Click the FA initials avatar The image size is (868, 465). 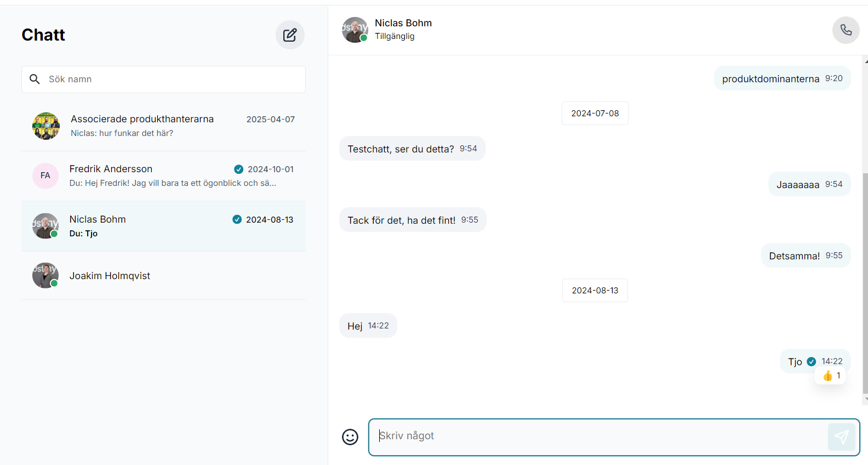click(45, 176)
